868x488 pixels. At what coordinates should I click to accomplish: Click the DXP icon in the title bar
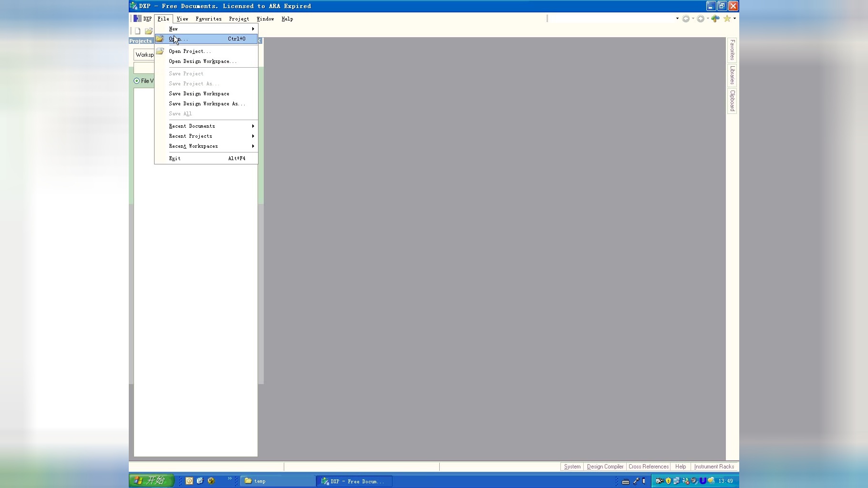[134, 6]
